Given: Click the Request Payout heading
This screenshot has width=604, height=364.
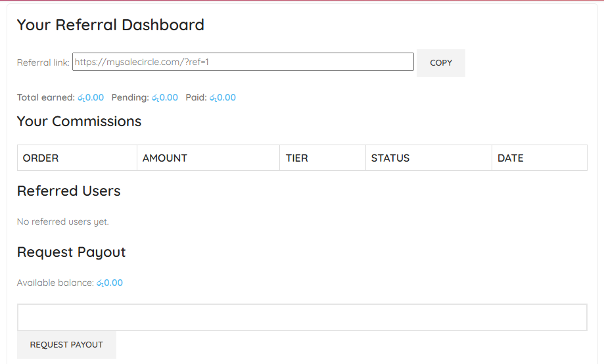Looking at the screenshot, I should click(x=71, y=252).
